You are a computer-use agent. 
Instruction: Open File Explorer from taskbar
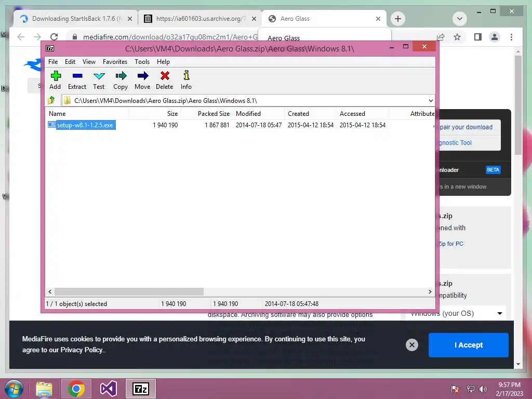pos(44,389)
